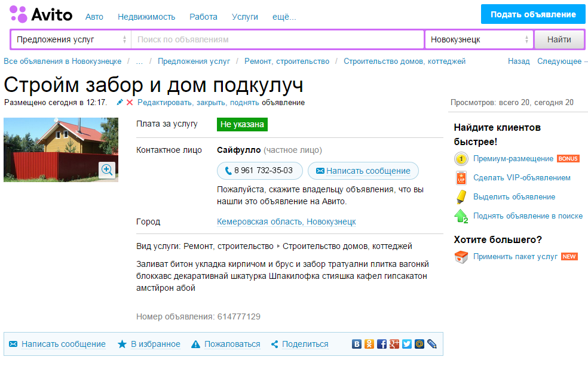This screenshot has width=588, height=372.
Task: Go to the Работа section
Action: click(x=203, y=17)
